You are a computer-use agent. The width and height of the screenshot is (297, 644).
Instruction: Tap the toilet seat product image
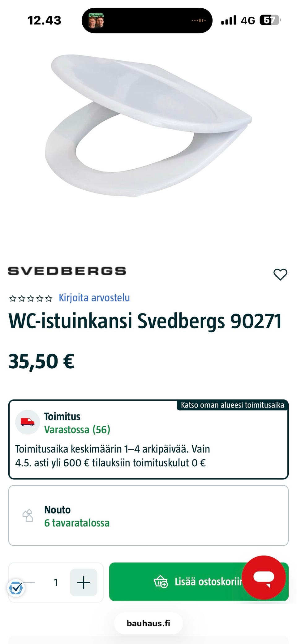148,125
